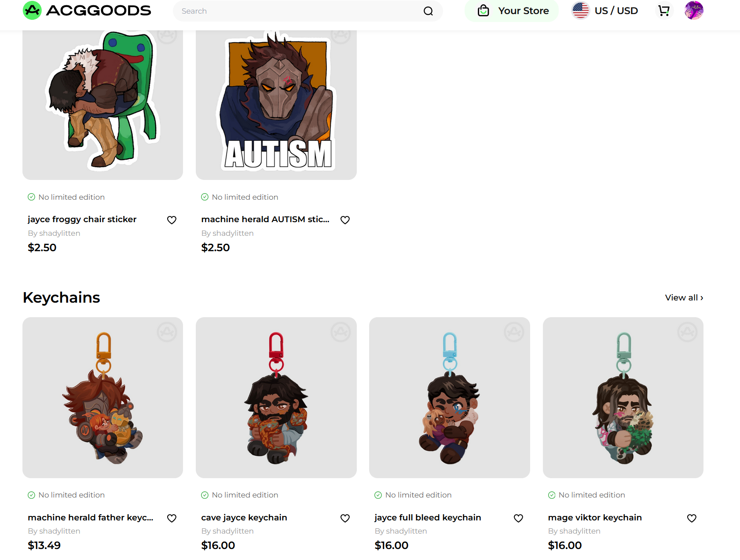The image size is (740, 560).
Task: Favorite the cave jayce keychain
Action: click(345, 518)
